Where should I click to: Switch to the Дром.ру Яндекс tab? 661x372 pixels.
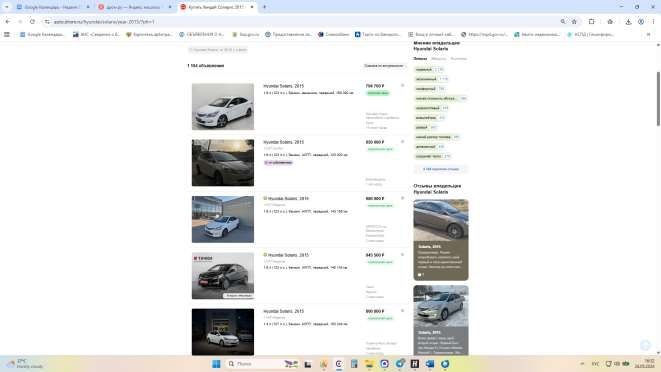click(x=134, y=7)
